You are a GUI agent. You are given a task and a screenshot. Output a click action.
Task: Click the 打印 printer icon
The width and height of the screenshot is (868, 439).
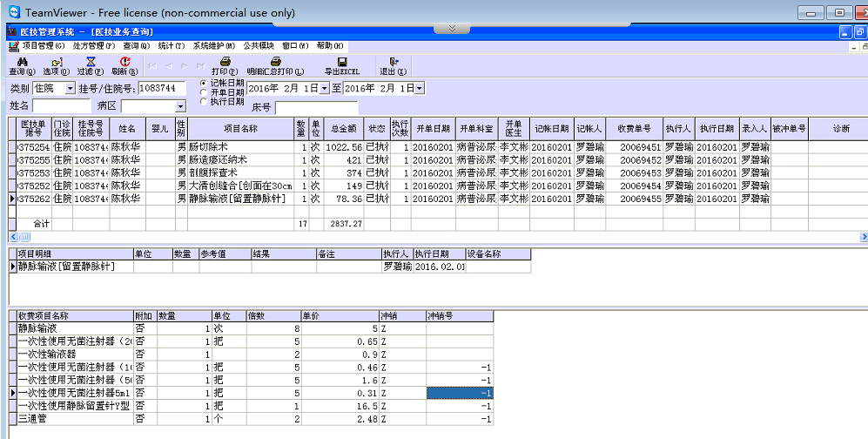click(225, 62)
